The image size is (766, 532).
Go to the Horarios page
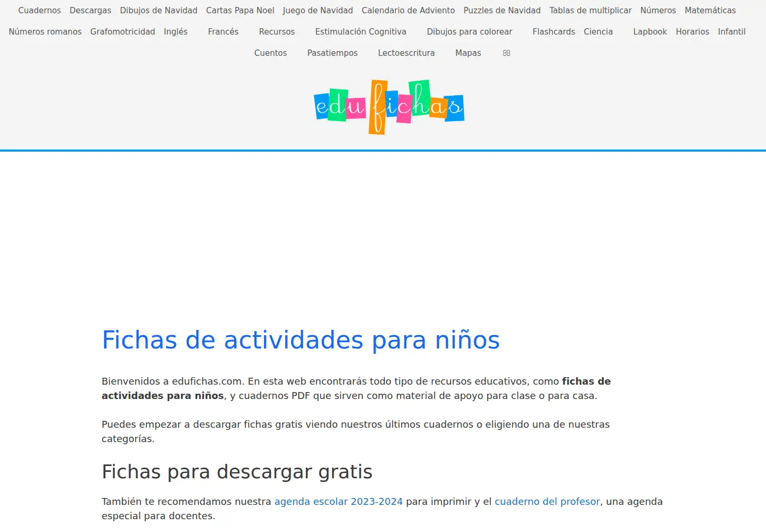(x=693, y=32)
